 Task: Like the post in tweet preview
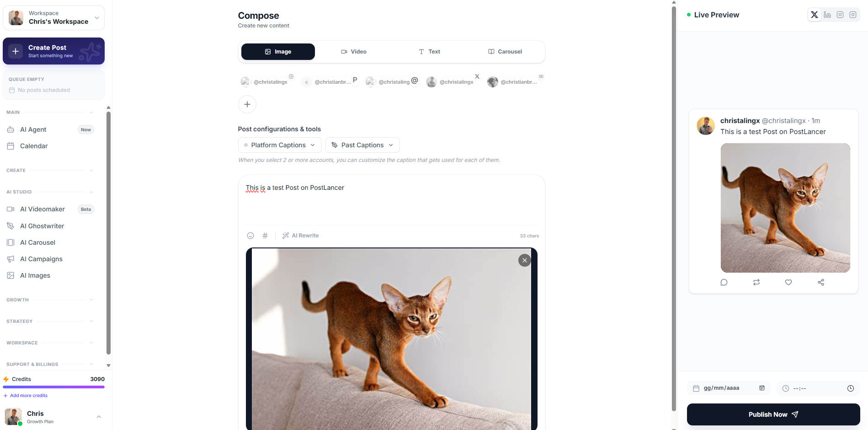click(788, 282)
